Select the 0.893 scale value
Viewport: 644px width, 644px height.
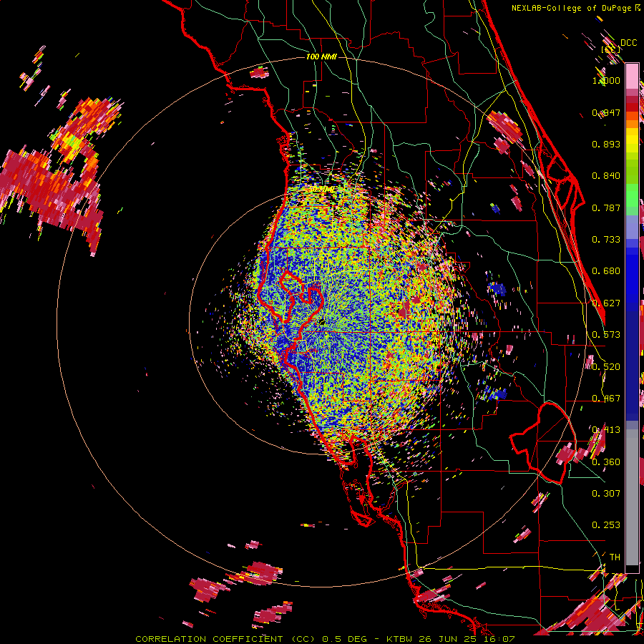click(606, 144)
